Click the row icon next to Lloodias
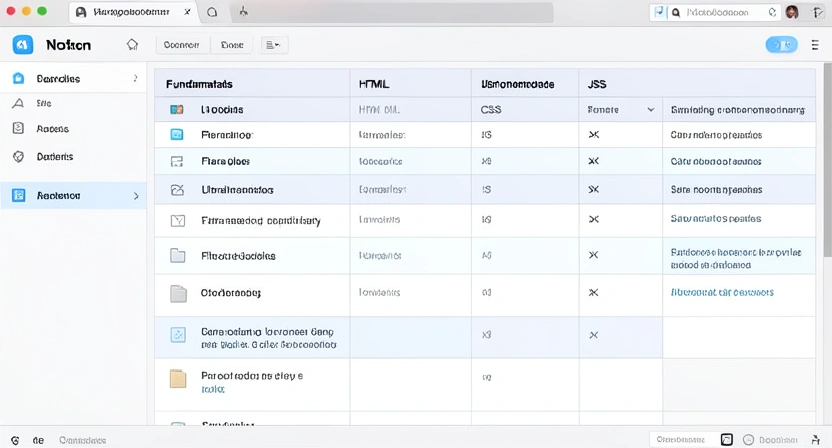 (x=177, y=109)
